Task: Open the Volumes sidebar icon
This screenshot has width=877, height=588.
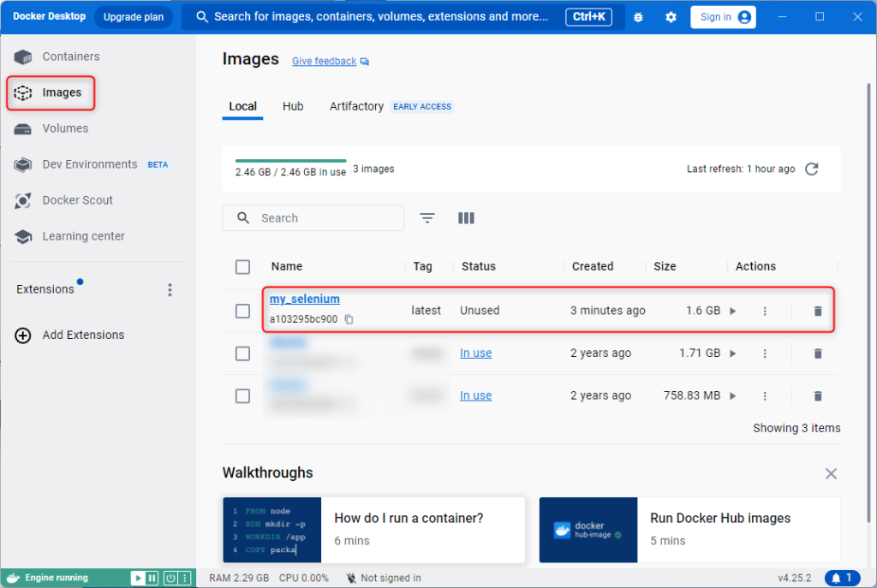Action: pyautogui.click(x=23, y=128)
